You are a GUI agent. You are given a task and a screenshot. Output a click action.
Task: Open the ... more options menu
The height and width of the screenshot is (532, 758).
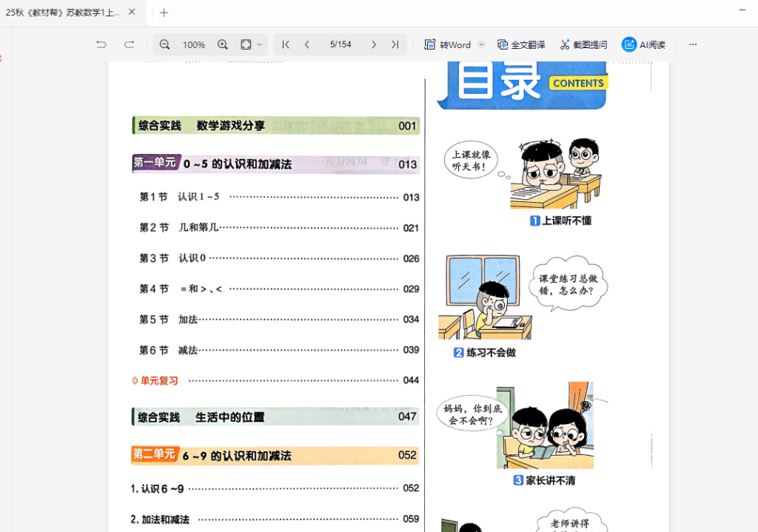click(693, 44)
